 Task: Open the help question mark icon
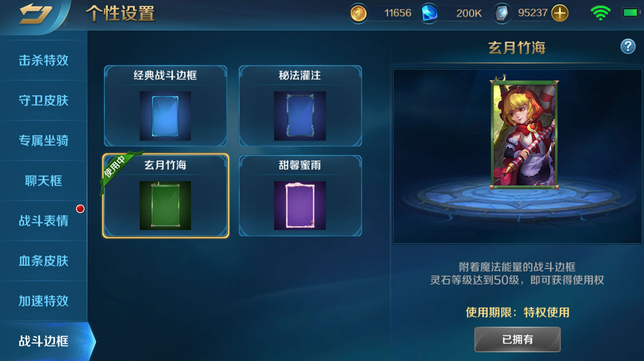(x=628, y=46)
